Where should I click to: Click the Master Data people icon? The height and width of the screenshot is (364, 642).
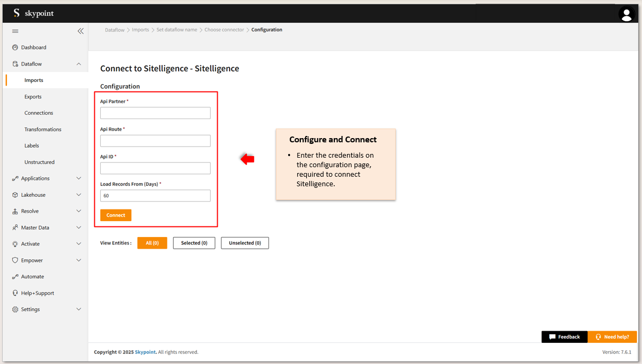[x=15, y=228]
